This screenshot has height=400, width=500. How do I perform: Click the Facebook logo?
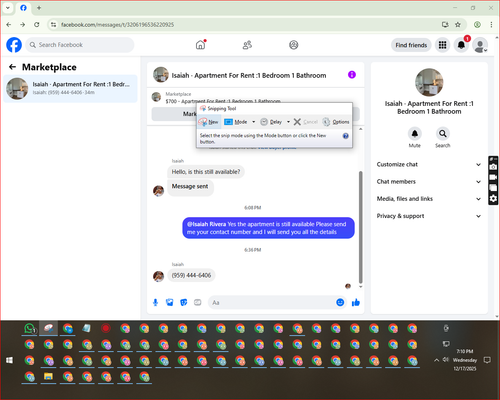[x=14, y=45]
